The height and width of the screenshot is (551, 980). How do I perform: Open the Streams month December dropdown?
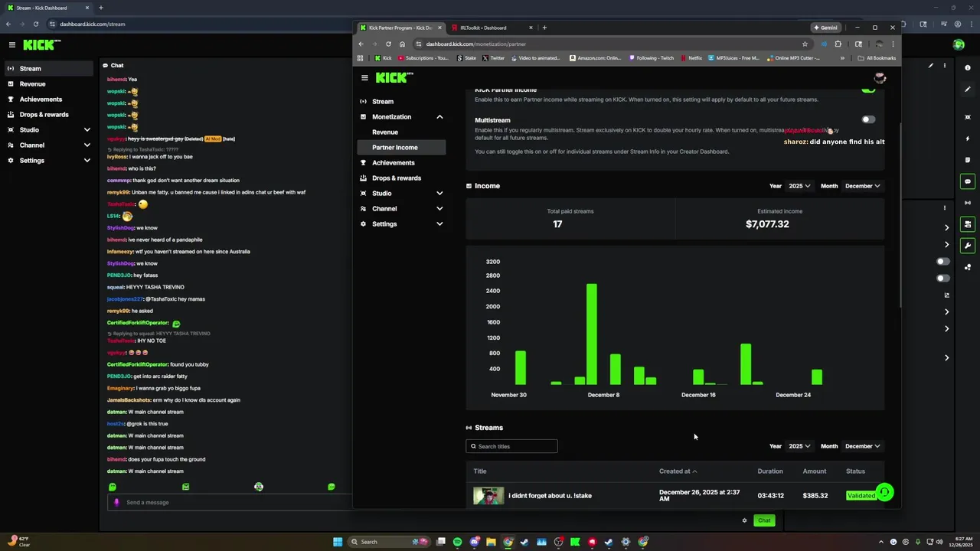point(862,446)
